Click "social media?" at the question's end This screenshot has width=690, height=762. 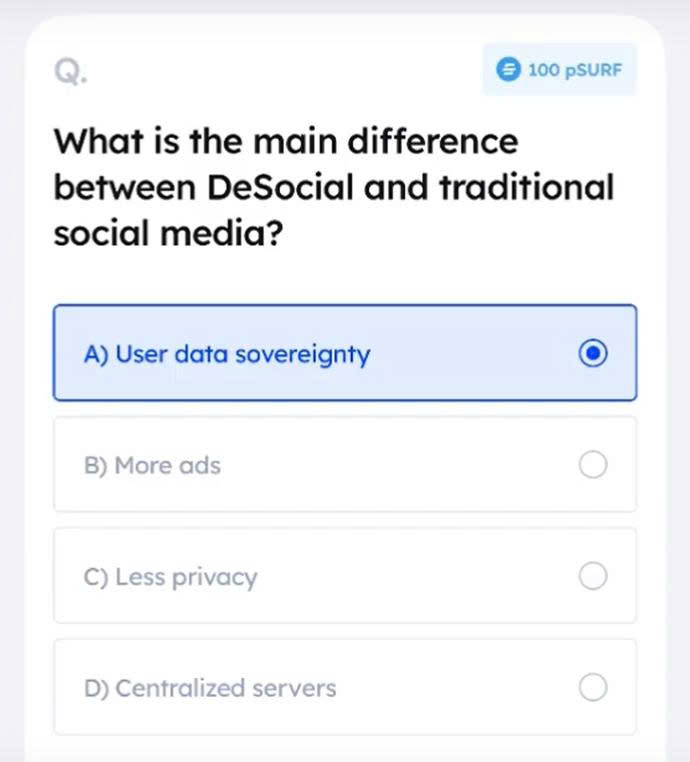166,234
